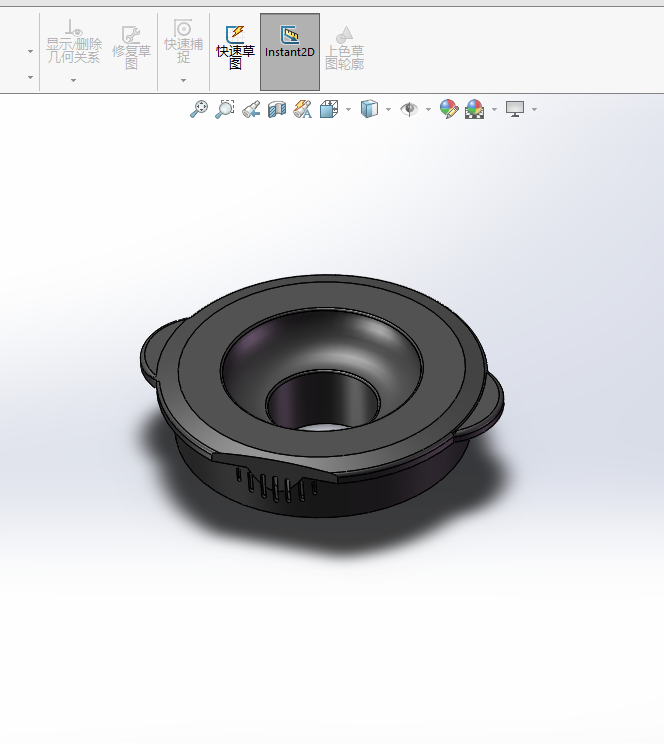
Task: Click the lower small arrow at ribbon's left edge
Action: [30, 77]
